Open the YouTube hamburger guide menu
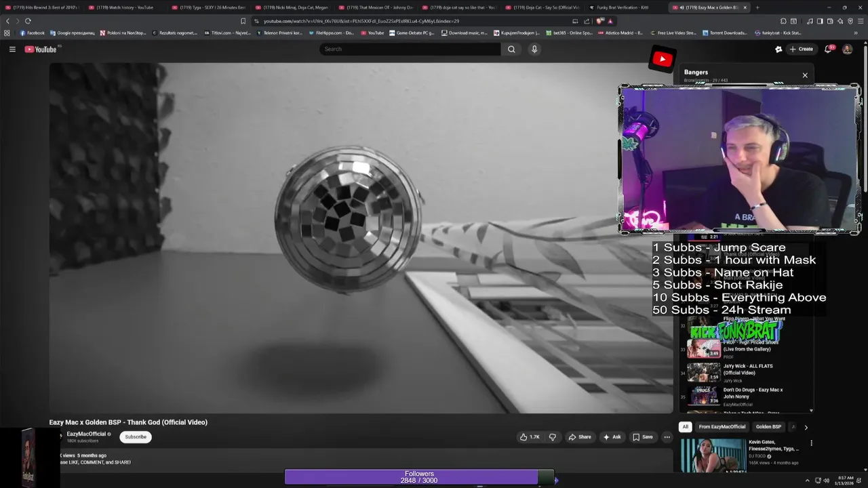 [x=12, y=49]
